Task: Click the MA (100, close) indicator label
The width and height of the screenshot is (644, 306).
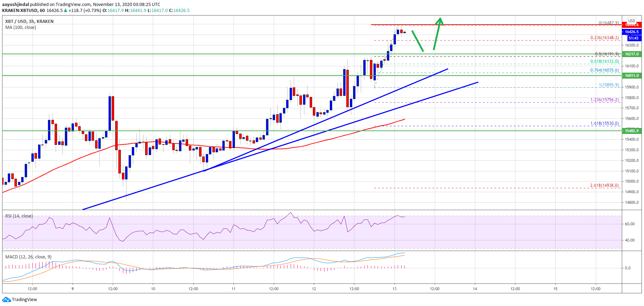Action: (x=20, y=27)
